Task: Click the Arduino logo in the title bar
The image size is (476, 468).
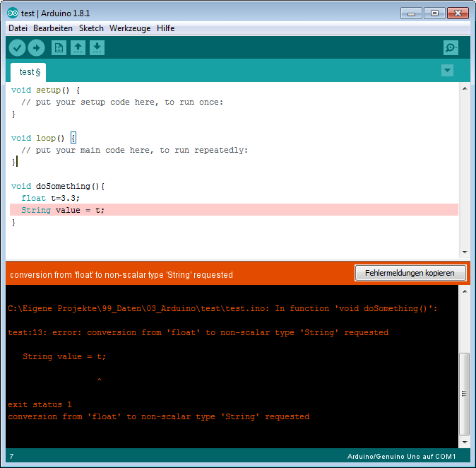Action: [x=13, y=13]
